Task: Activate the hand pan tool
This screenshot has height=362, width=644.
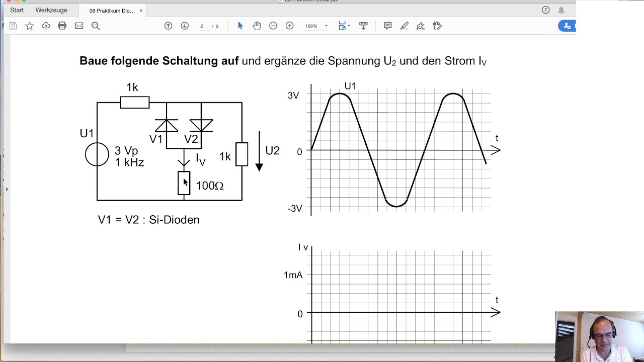Action: (257, 26)
